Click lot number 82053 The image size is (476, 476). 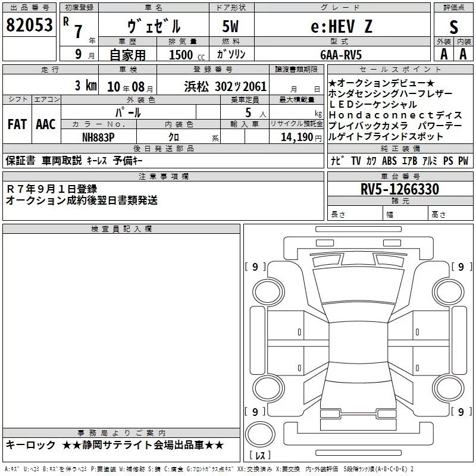click(29, 25)
